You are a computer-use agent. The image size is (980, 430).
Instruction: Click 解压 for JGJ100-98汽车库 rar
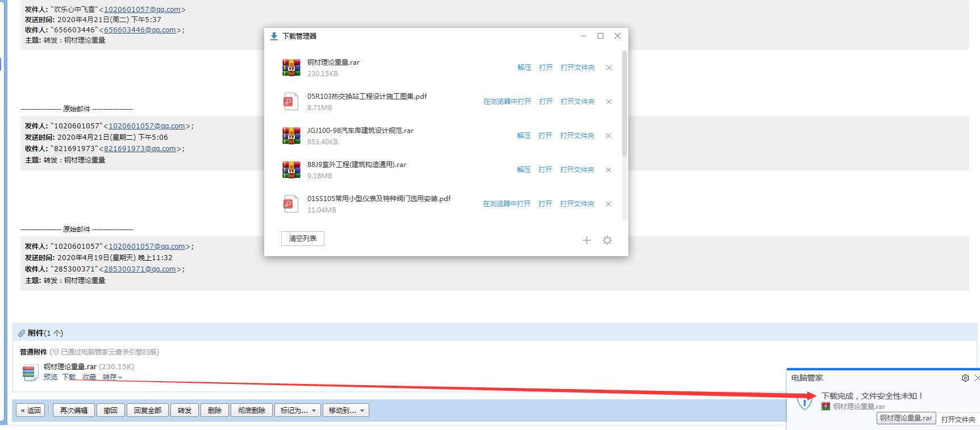tap(524, 136)
